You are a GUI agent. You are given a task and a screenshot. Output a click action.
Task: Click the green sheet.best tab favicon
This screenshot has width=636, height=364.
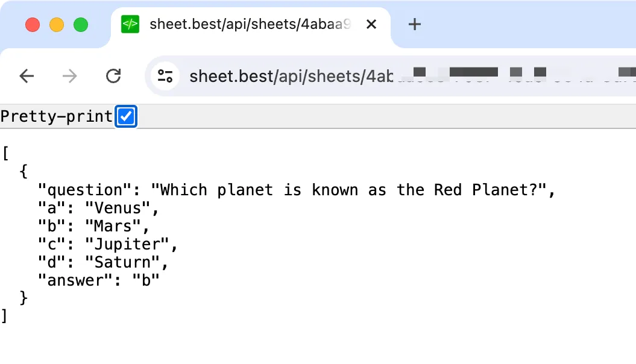[130, 25]
